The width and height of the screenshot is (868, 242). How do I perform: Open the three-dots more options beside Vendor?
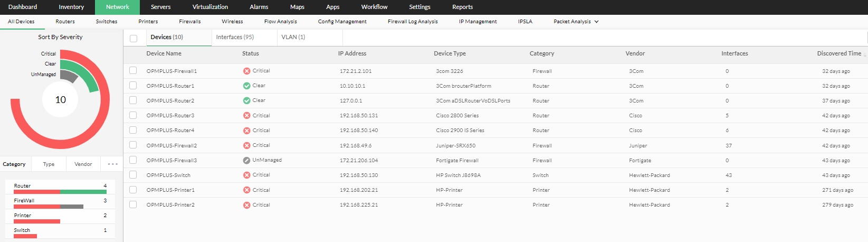[112, 164]
